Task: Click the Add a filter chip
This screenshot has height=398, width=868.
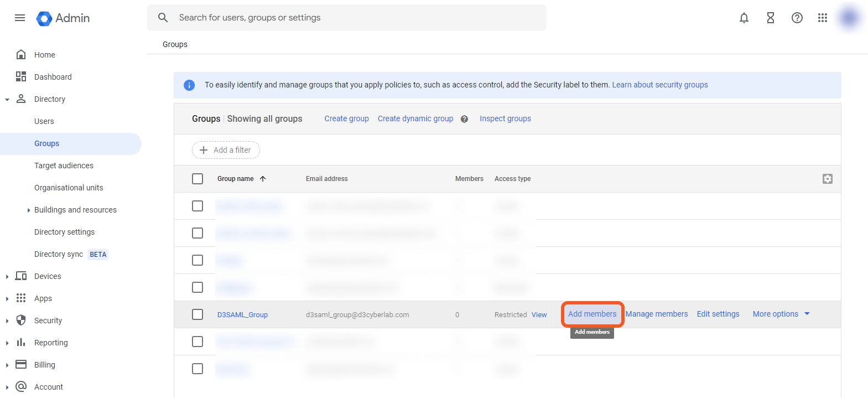Action: click(226, 150)
